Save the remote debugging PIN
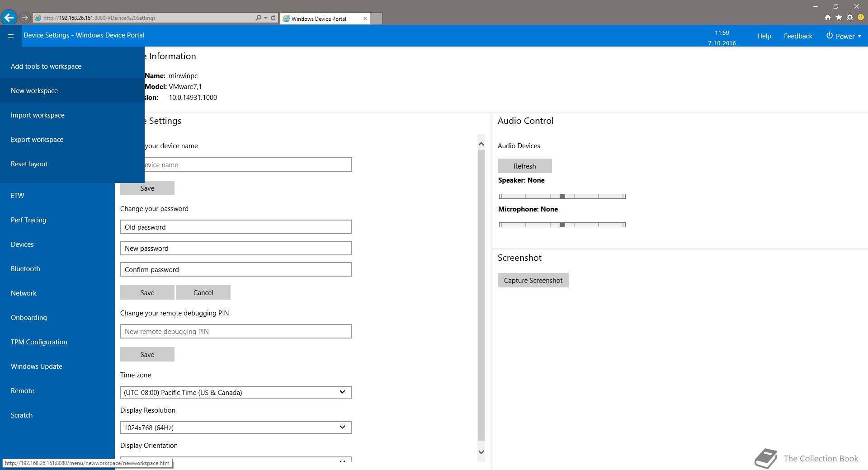This screenshot has width=868, height=470. click(147, 354)
